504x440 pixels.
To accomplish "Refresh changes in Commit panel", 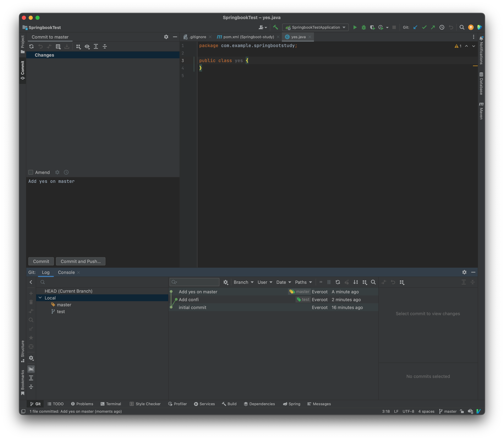I will [x=31, y=46].
